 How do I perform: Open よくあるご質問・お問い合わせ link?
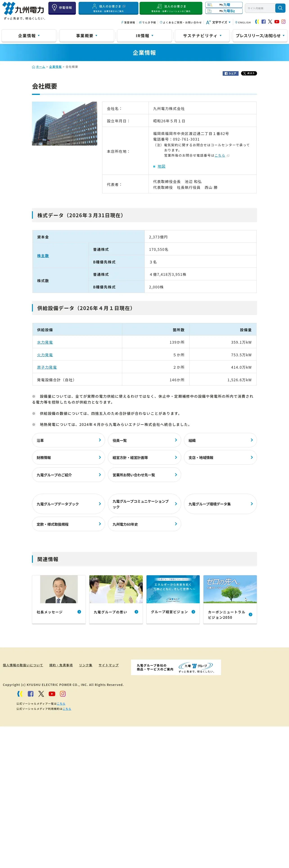(x=181, y=23)
